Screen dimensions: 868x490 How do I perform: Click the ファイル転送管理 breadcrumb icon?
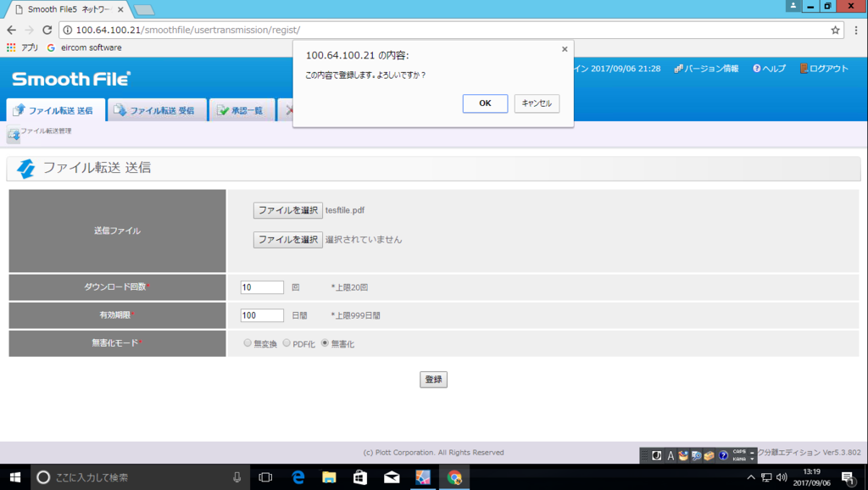[14, 132]
